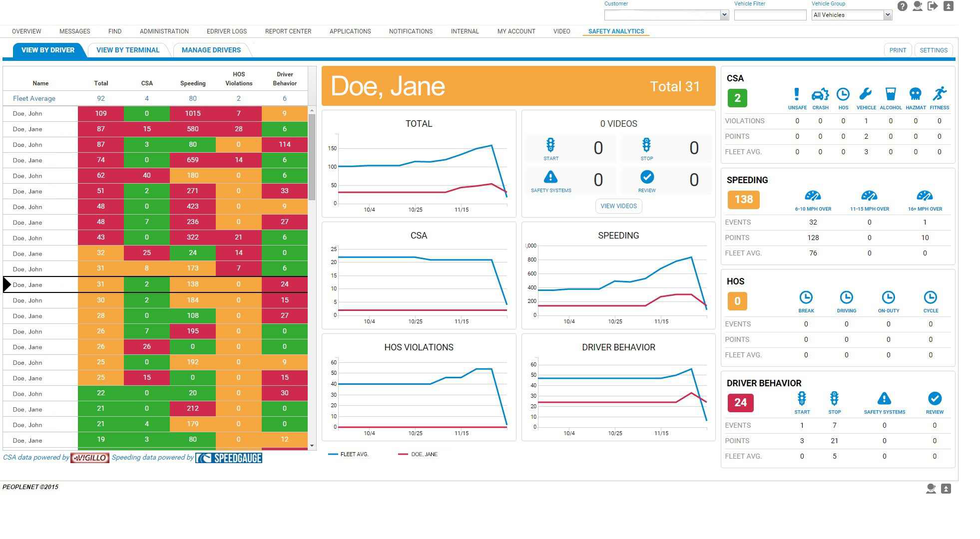980x539 pixels.
Task: Expand the Vehicle Group All Vehicles dropdown
Action: click(888, 15)
